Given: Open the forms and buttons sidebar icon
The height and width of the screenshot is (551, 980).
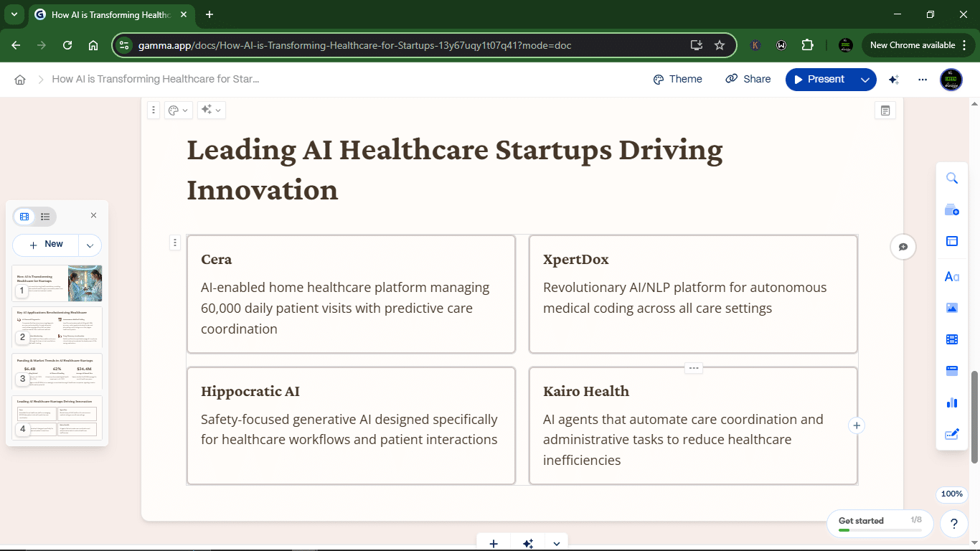Looking at the screenshot, I should [x=952, y=434].
